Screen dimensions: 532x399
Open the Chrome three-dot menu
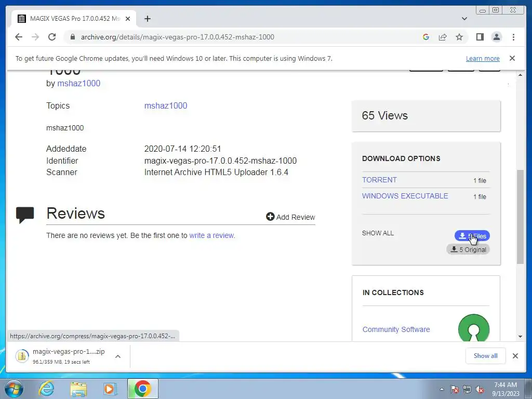513,37
